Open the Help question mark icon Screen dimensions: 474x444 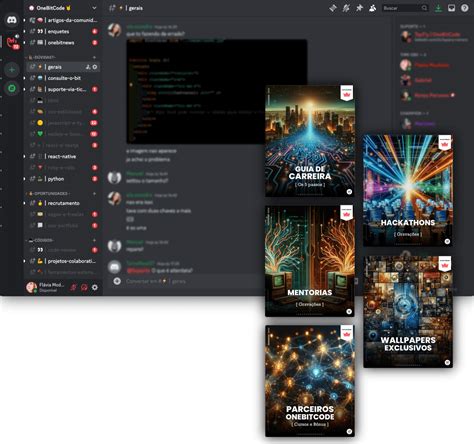[x=464, y=8]
